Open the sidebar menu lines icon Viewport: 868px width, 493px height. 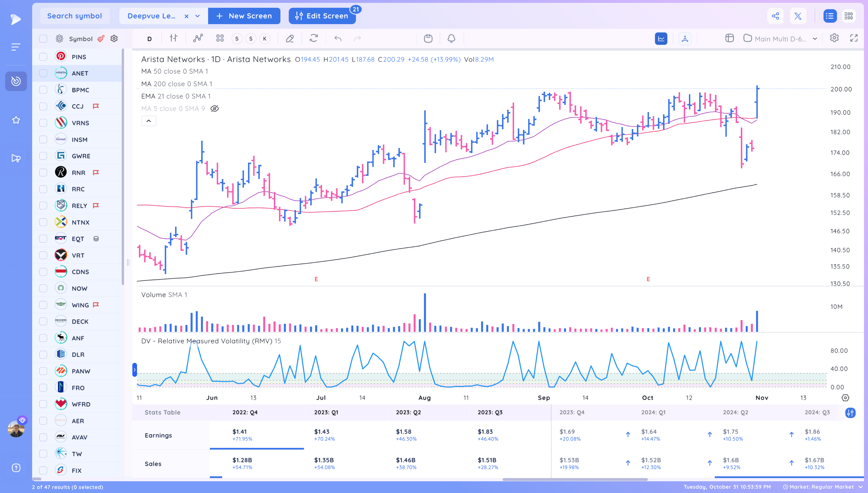(x=16, y=47)
